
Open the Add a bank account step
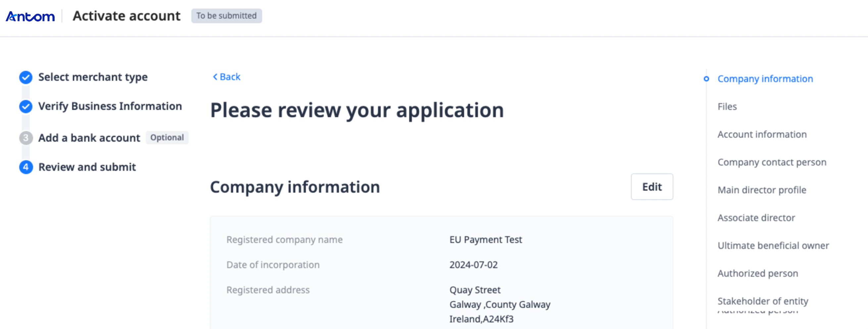pyautogui.click(x=89, y=138)
